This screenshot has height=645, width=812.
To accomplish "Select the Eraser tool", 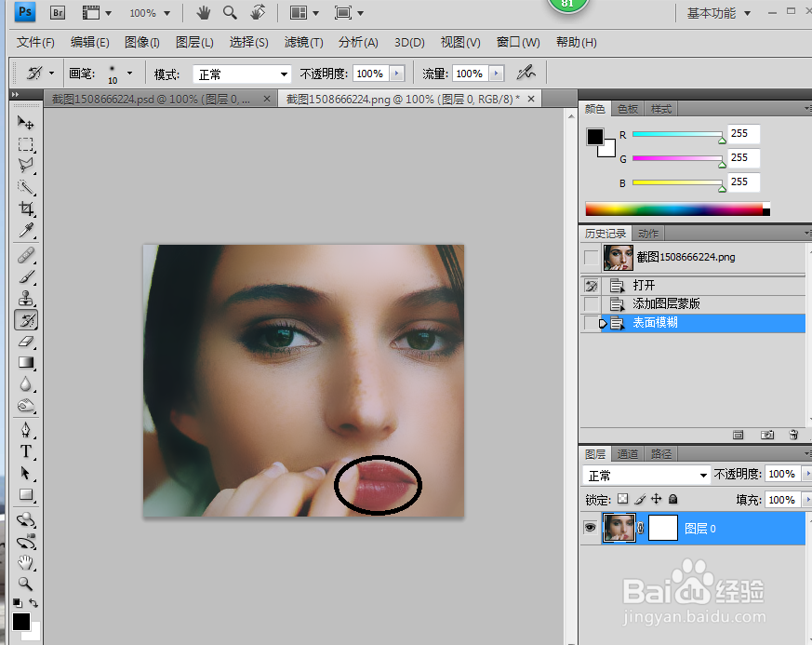I will pyautogui.click(x=25, y=342).
